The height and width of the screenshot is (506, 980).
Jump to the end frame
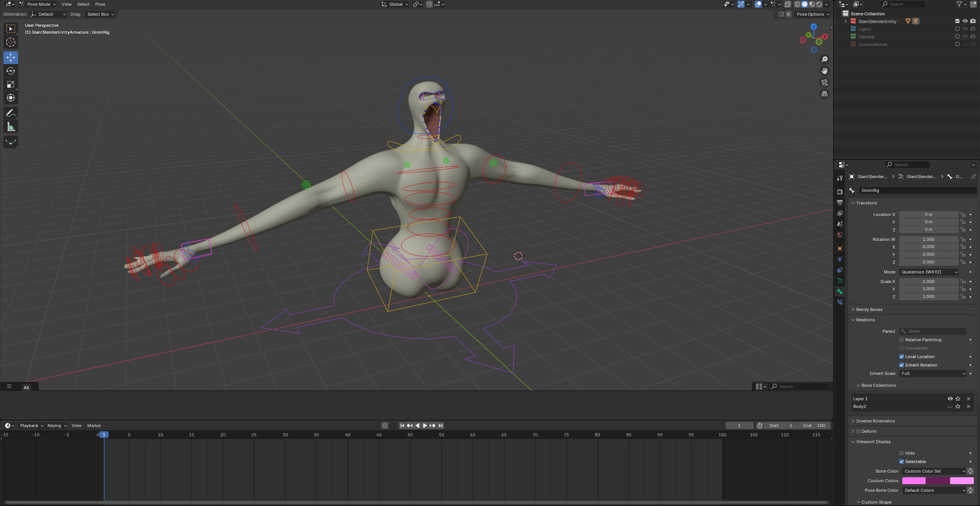440,426
